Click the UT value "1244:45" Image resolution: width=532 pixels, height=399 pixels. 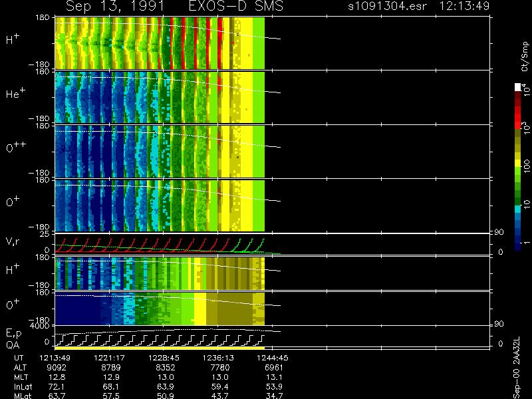pos(273,358)
